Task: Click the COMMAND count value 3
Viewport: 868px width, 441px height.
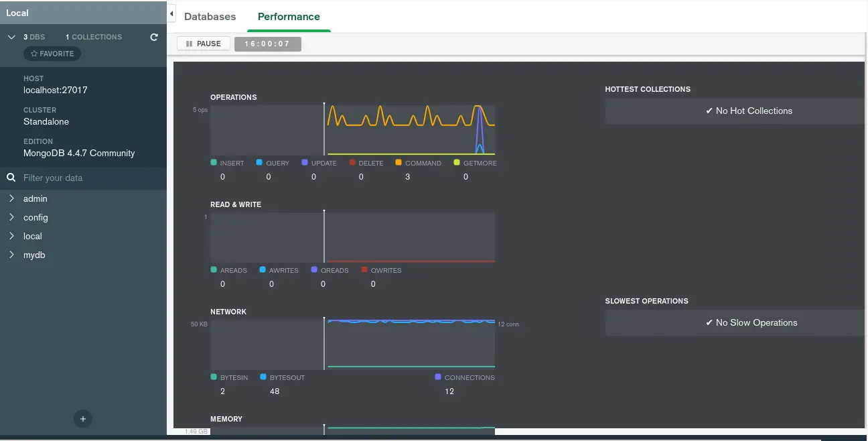Action: (x=408, y=177)
